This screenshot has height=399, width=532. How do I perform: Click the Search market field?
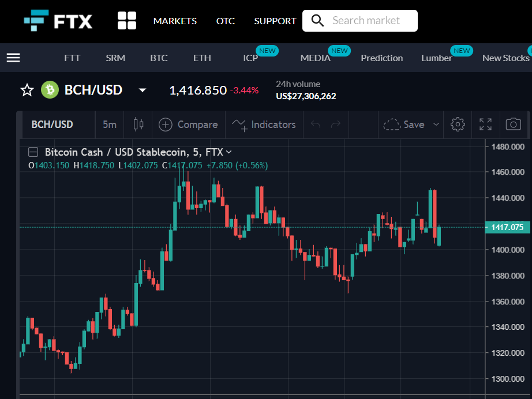tap(360, 21)
